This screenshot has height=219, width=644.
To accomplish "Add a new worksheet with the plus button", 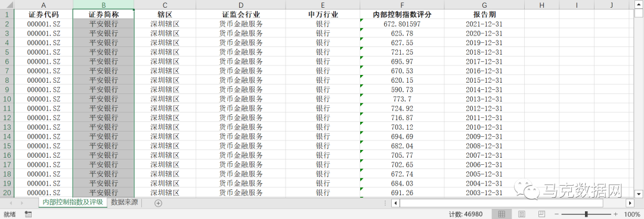I will [x=158, y=202].
